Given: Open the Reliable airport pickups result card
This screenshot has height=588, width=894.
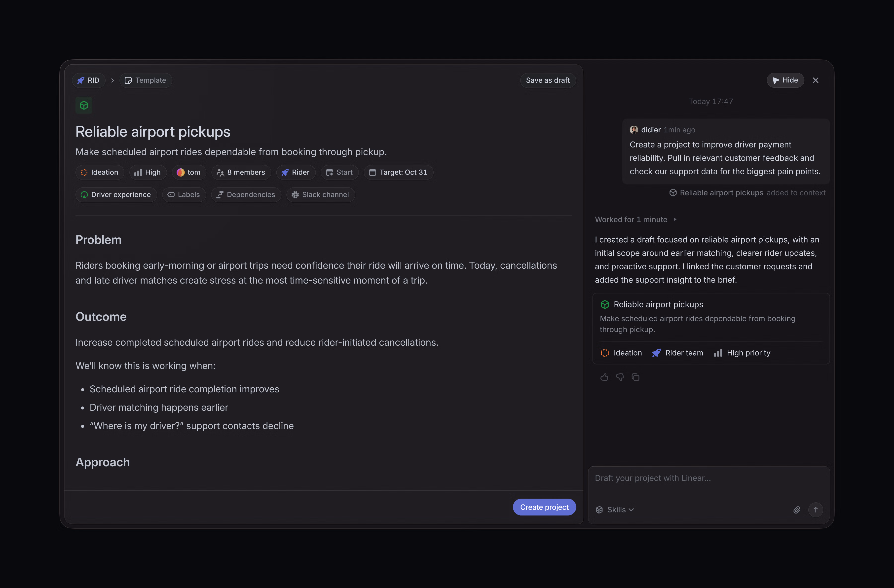Looking at the screenshot, I should point(711,329).
